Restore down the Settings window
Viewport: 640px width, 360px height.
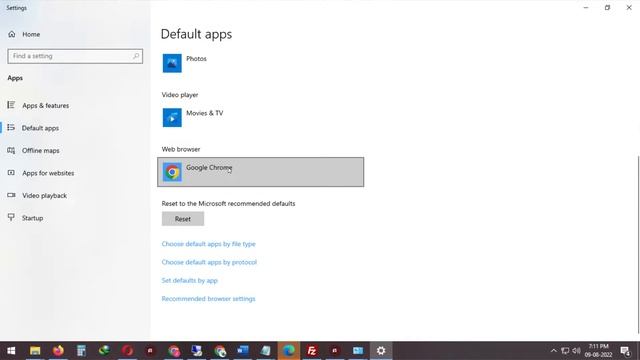pos(607,7)
